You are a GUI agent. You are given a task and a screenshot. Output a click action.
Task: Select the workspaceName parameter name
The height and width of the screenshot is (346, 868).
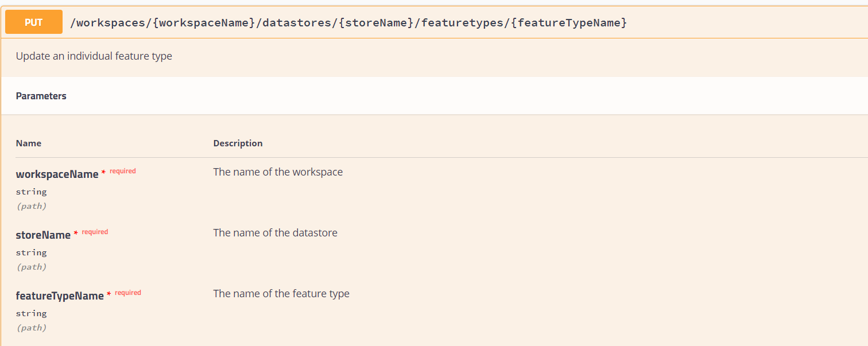57,174
